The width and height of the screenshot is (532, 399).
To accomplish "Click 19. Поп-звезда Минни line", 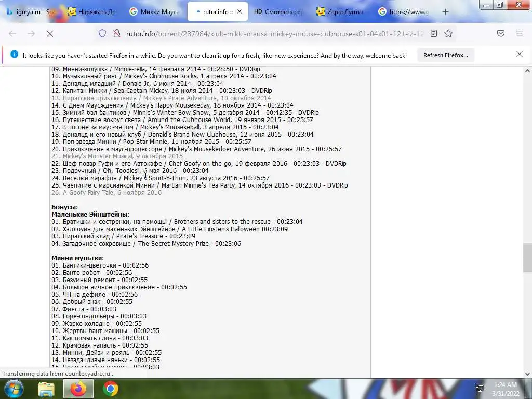I will 151,142.
